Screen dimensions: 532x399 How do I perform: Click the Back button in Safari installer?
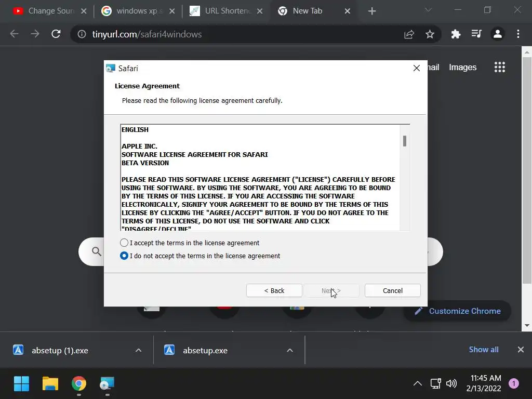pyautogui.click(x=274, y=290)
